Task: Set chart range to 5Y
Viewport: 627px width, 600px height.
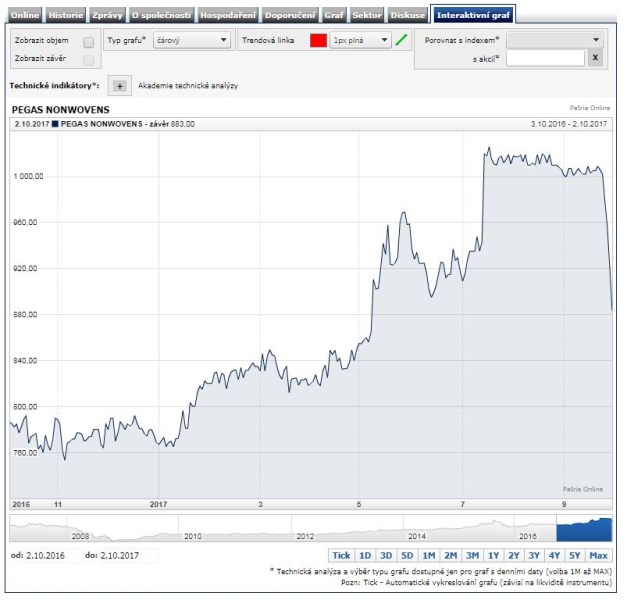Action: (x=575, y=556)
